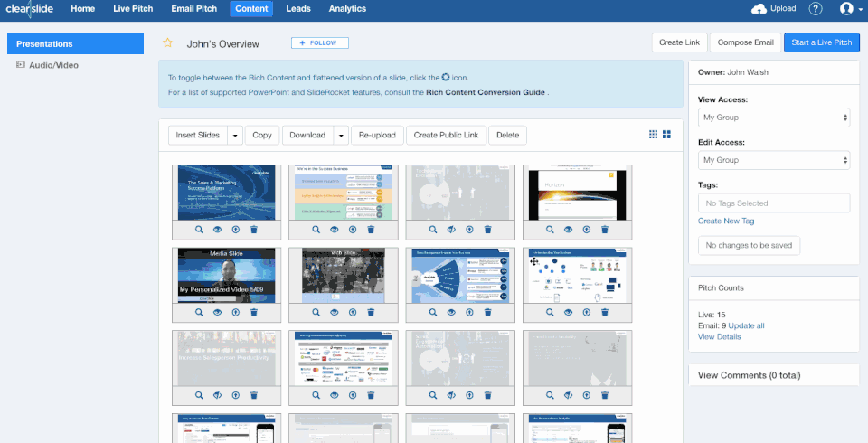This screenshot has height=443, width=868.
Task: Click the Create Link button
Action: pyautogui.click(x=679, y=42)
